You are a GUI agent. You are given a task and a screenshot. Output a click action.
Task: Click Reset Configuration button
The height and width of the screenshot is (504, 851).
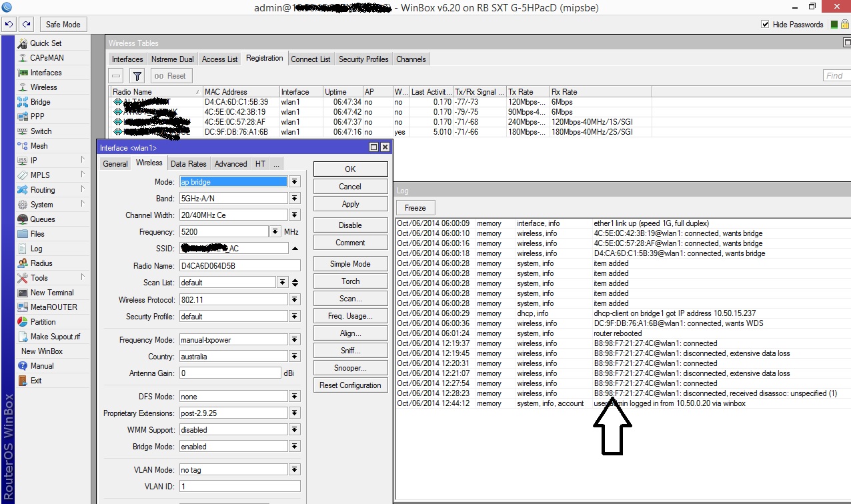click(350, 385)
